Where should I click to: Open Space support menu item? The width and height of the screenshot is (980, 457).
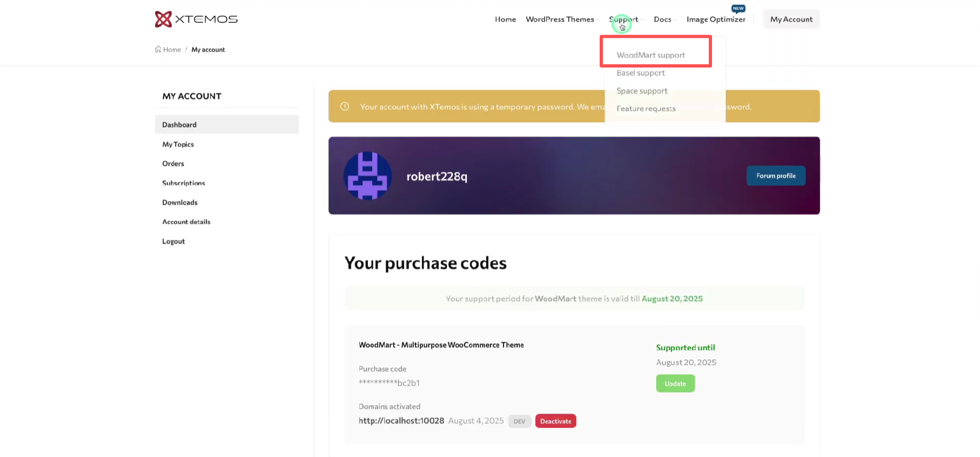pyautogui.click(x=642, y=91)
